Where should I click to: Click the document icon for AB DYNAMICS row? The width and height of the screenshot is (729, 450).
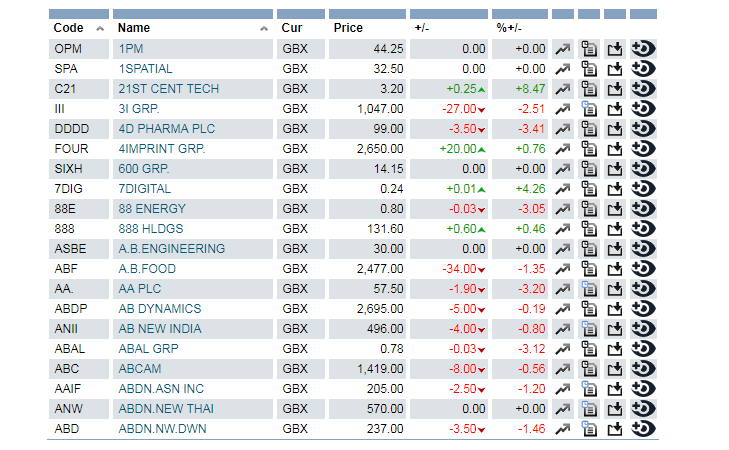(x=589, y=309)
